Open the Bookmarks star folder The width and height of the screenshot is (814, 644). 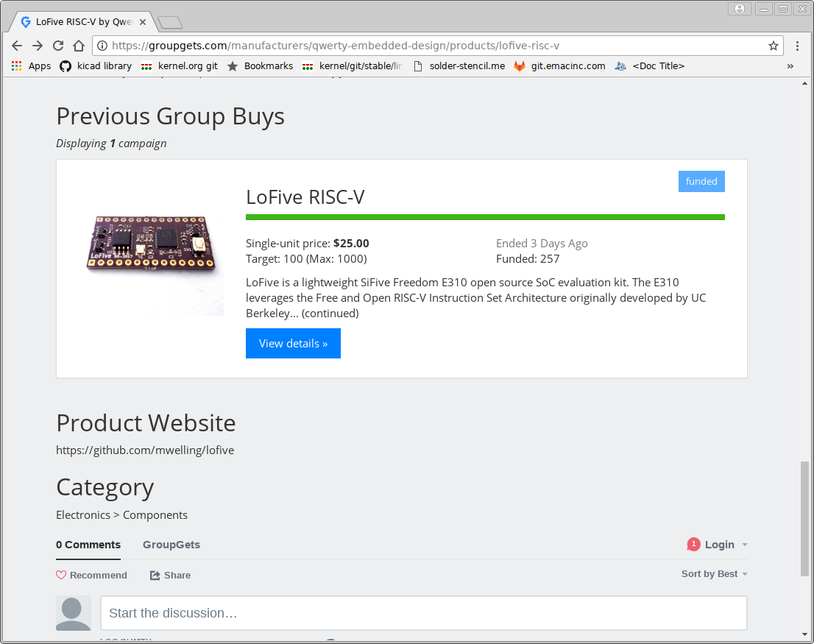[260, 66]
